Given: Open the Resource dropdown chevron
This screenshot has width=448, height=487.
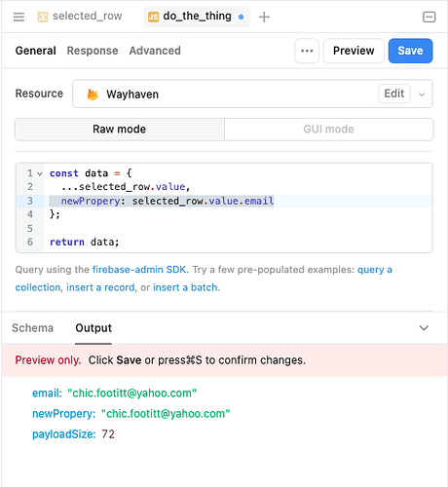Looking at the screenshot, I should click(422, 94).
